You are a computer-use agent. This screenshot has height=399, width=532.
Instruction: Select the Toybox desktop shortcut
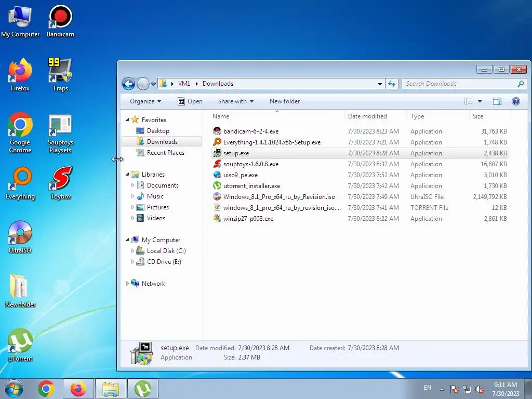pos(61,183)
